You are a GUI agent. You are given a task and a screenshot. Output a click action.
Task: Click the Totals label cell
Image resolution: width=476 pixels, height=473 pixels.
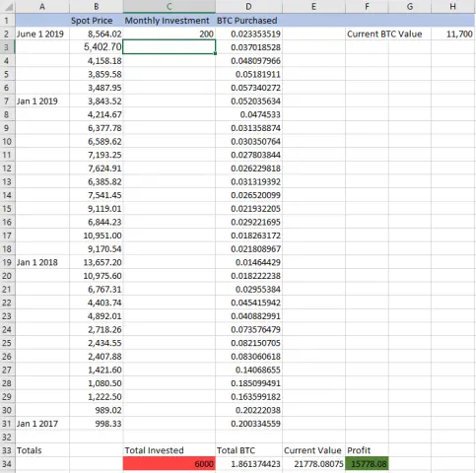42,450
